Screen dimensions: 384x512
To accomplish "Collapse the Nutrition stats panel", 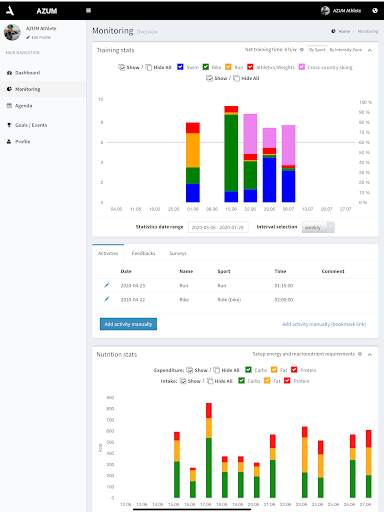I will click(370, 354).
